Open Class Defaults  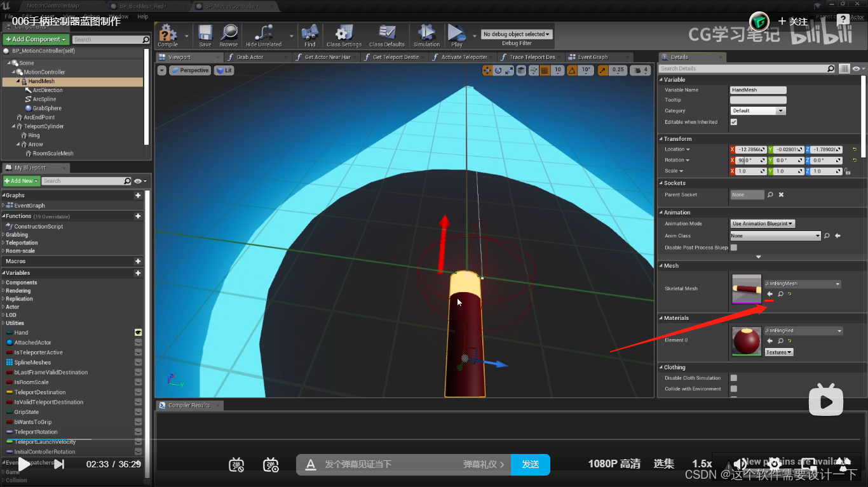387,35
